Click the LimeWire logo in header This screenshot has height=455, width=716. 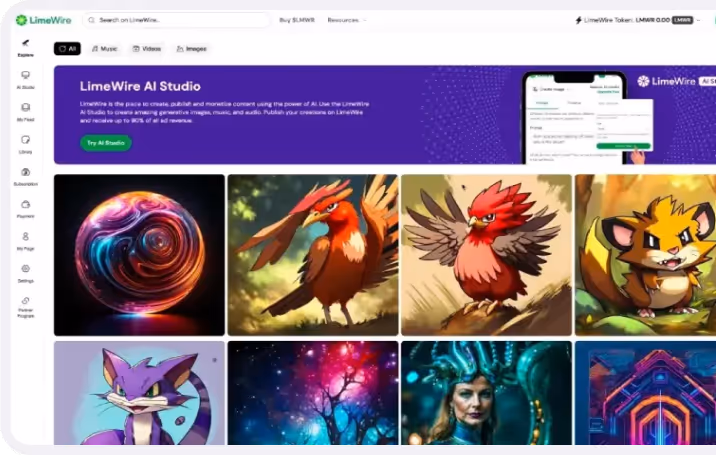coord(43,20)
